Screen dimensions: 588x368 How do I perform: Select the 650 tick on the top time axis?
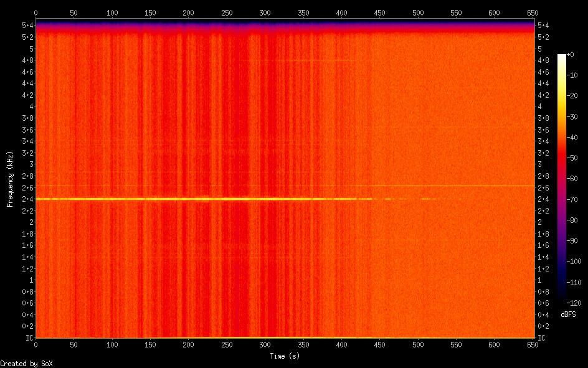point(533,12)
